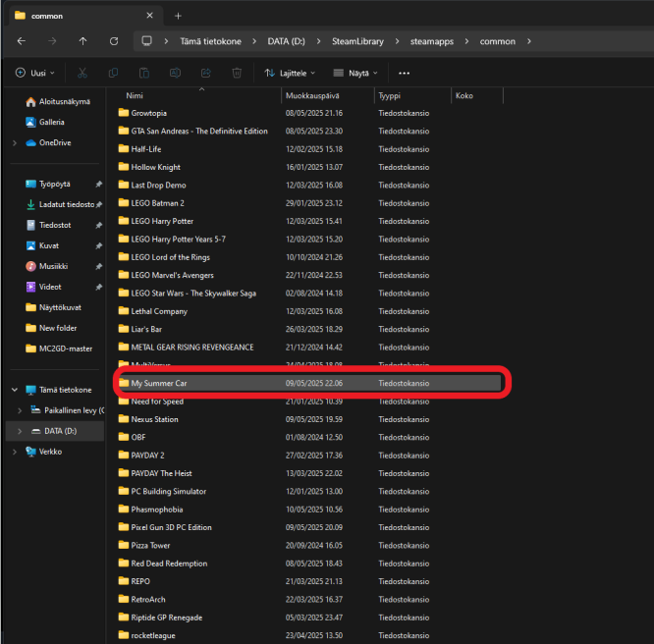Refresh the current folder view

click(114, 41)
